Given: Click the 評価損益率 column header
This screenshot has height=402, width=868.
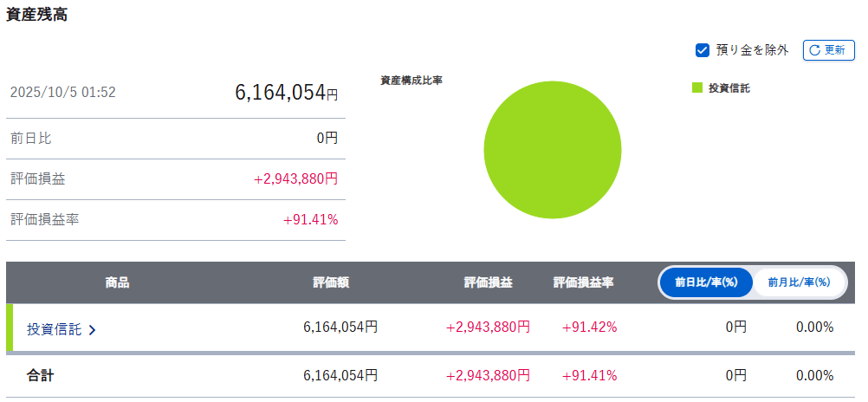Looking at the screenshot, I should [x=583, y=282].
